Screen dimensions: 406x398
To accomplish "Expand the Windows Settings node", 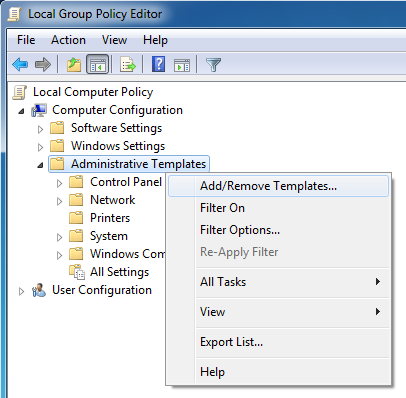I will [x=40, y=147].
